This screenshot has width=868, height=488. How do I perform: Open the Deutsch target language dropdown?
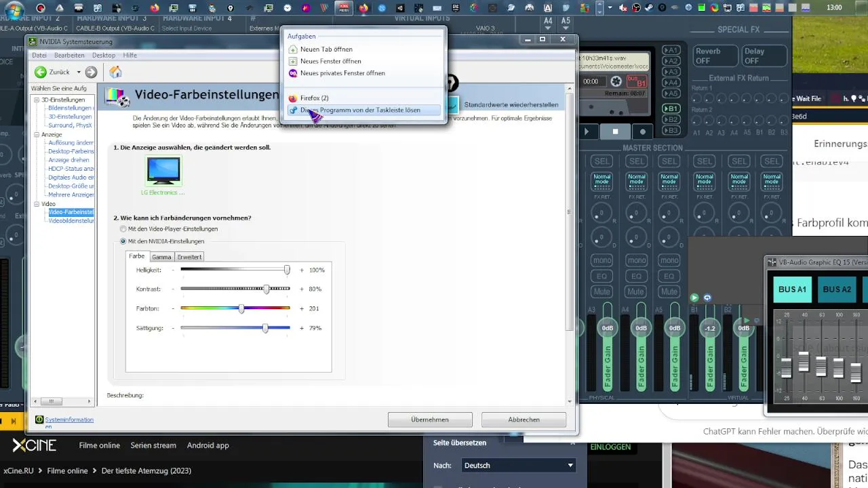click(519, 466)
